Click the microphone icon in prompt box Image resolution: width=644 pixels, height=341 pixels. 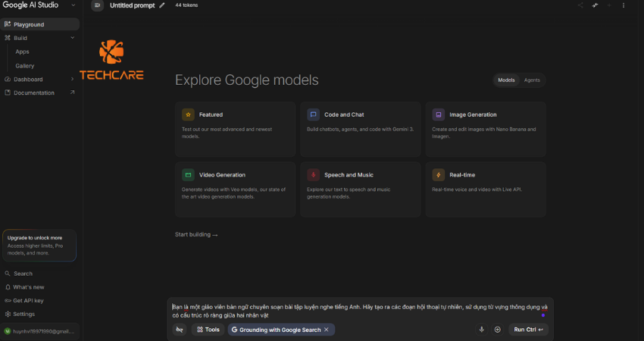482,330
